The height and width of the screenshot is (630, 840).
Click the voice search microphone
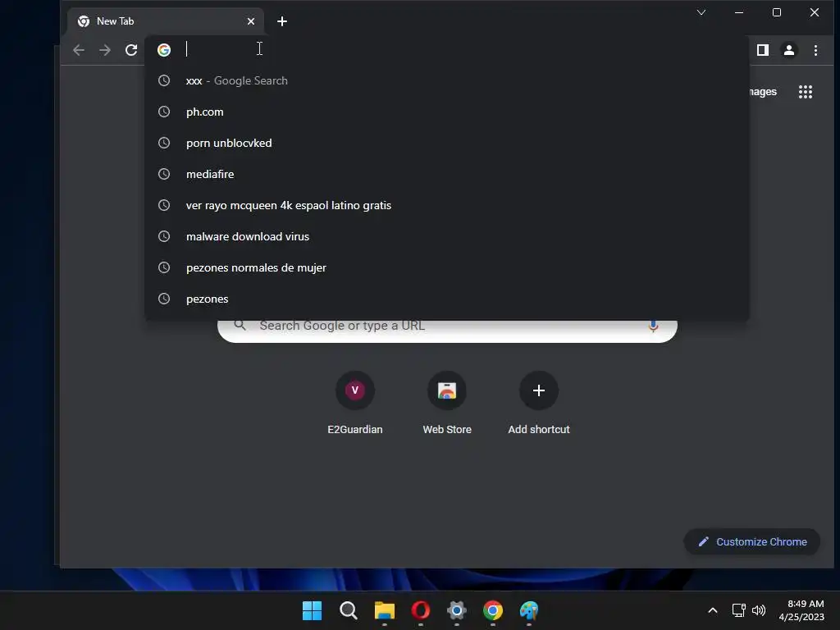[x=653, y=326]
